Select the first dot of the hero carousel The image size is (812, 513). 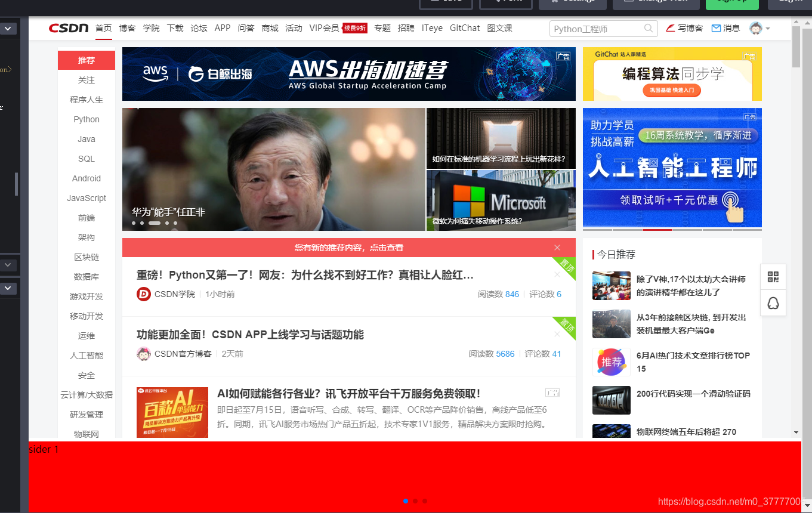click(x=134, y=223)
